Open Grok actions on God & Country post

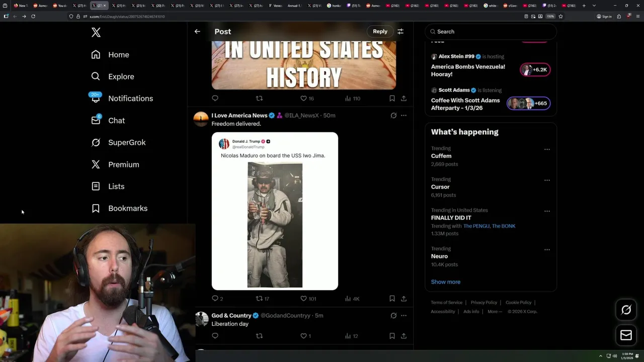[x=393, y=316]
